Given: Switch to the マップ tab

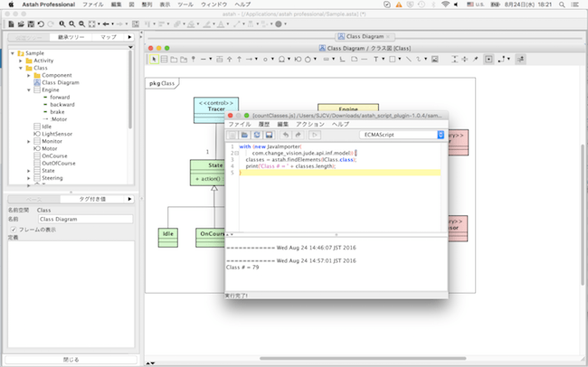Looking at the screenshot, I should coord(109,37).
